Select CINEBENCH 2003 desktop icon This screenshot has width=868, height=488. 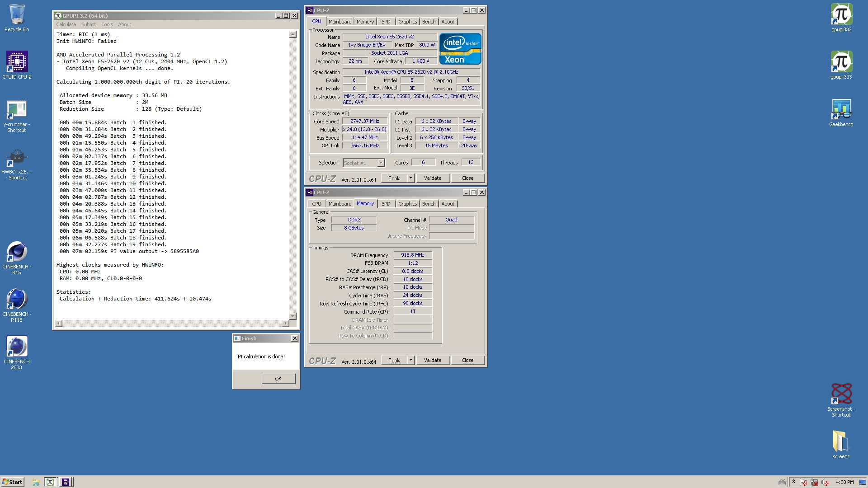click(x=17, y=353)
